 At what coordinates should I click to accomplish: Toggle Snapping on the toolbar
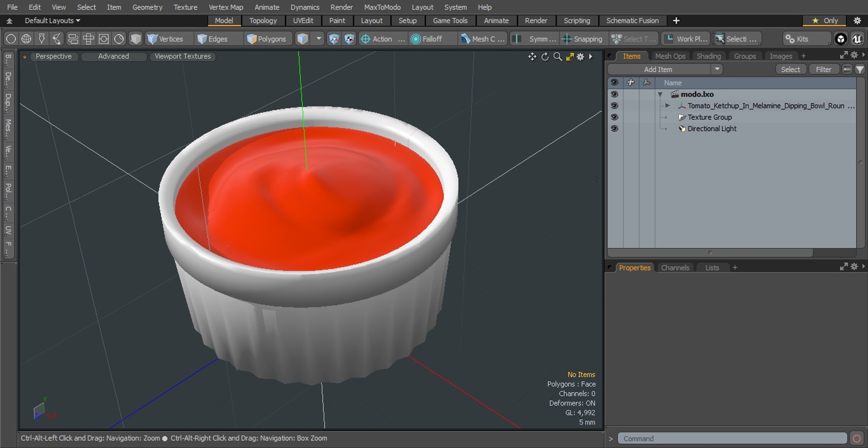[x=582, y=39]
